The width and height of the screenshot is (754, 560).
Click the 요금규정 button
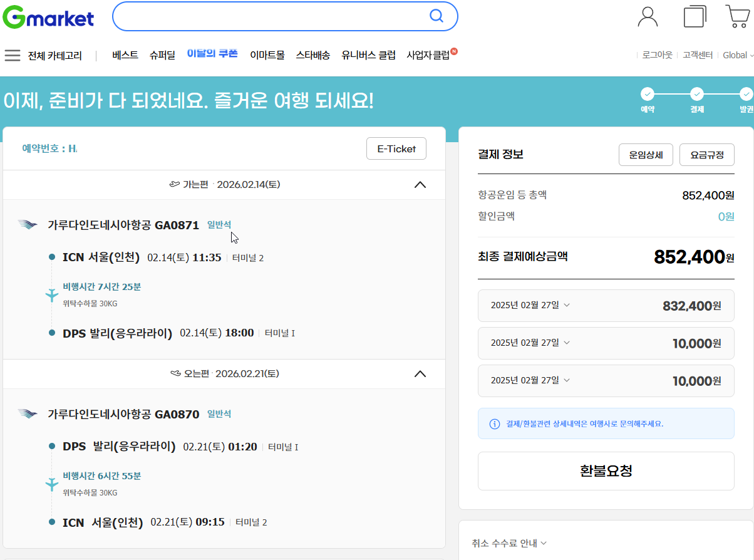[x=707, y=154]
